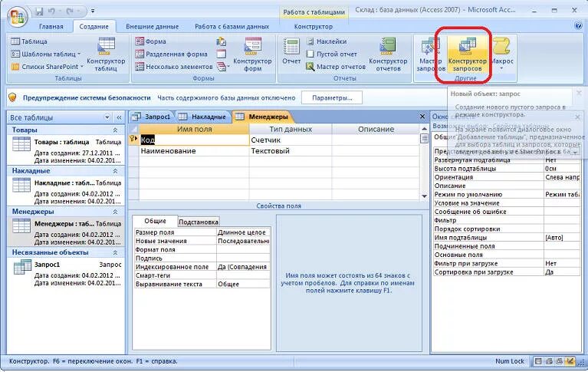Image resolution: width=588 pixels, height=372 pixels.
Task: Click the Наименование field name cell
Action: [x=194, y=151]
